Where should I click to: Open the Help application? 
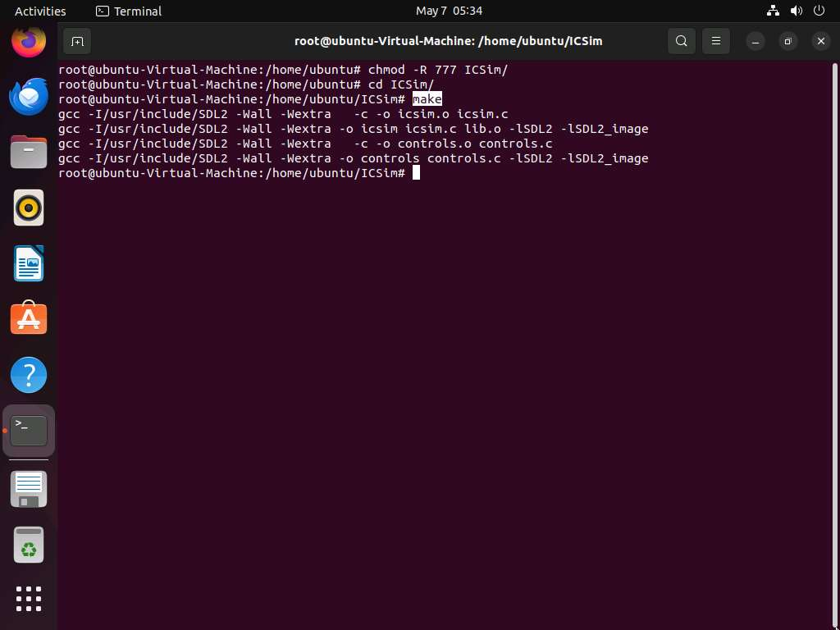tap(29, 375)
